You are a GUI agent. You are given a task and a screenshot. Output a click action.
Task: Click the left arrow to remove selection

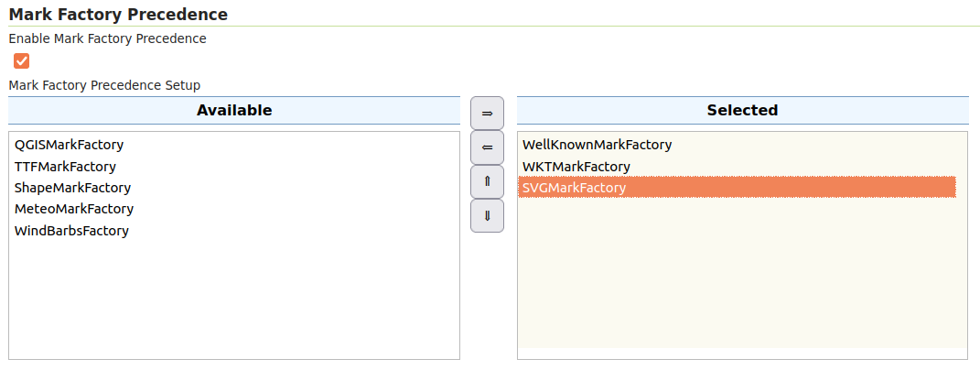pos(487,147)
